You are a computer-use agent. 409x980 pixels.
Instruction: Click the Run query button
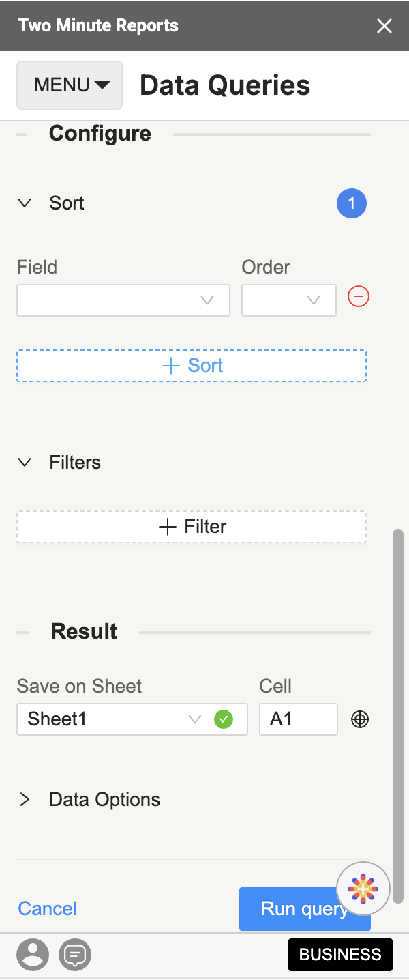[x=305, y=908]
